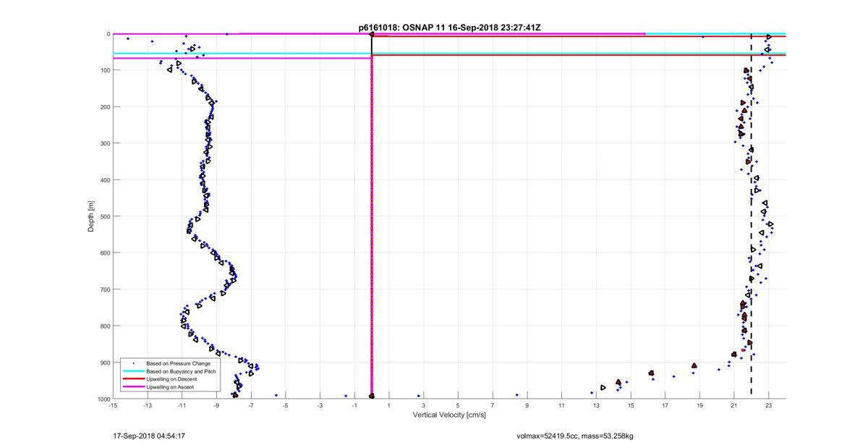This screenshot has height=448, width=868.
Task: Click the 'volmax=52419.5cc, mass=53.258kg' footer text
Action: 575,436
